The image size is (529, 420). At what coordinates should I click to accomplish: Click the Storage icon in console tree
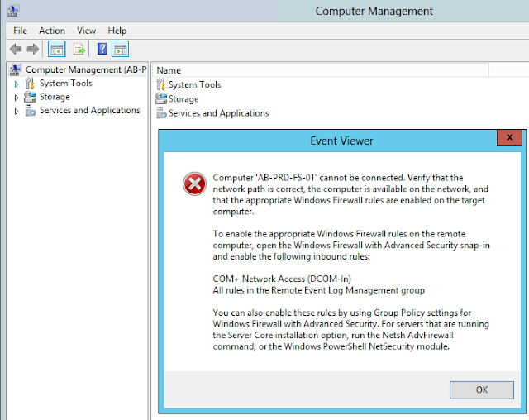coord(30,97)
